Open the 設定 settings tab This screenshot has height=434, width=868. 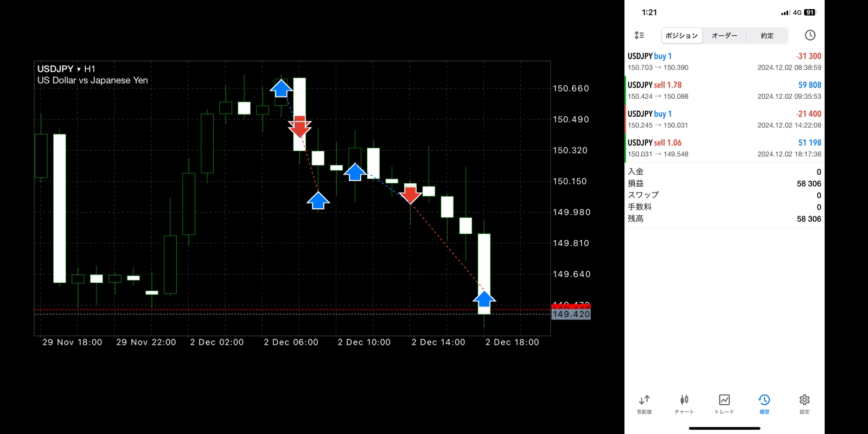coord(805,405)
